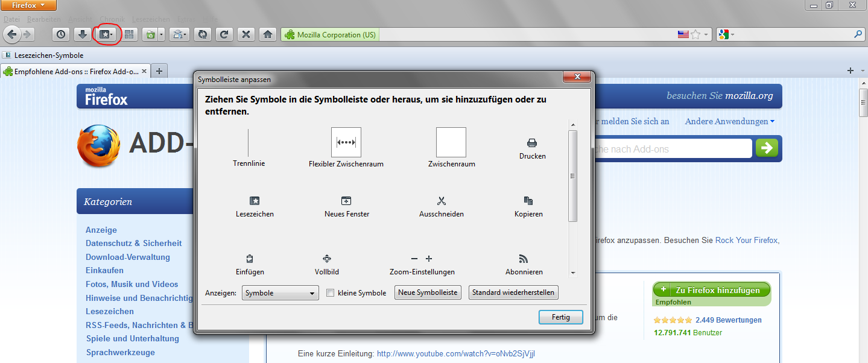Expand the Andere Anwendungen dropdown
The image size is (868, 363).
pyautogui.click(x=730, y=121)
